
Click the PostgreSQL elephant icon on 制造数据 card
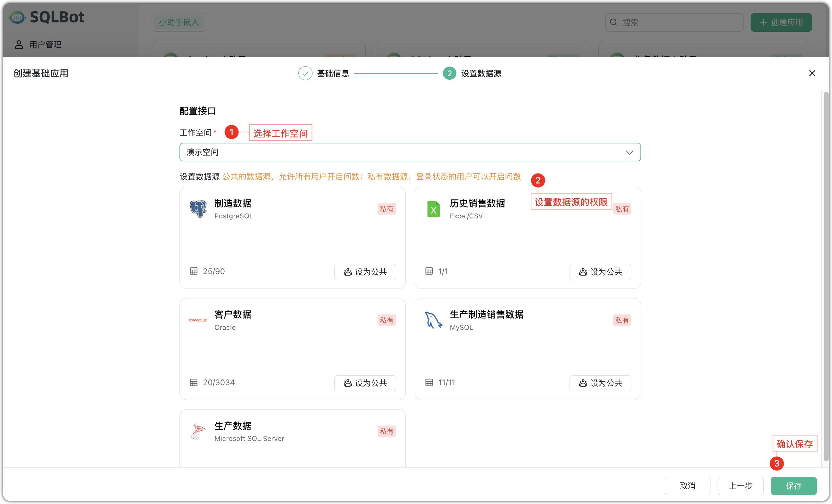pyautogui.click(x=198, y=208)
